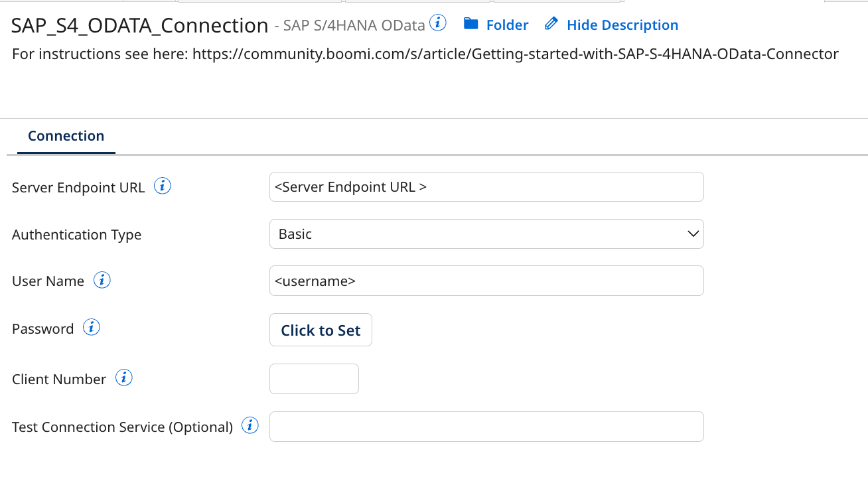
Task: Focus the username input field
Action: click(486, 280)
